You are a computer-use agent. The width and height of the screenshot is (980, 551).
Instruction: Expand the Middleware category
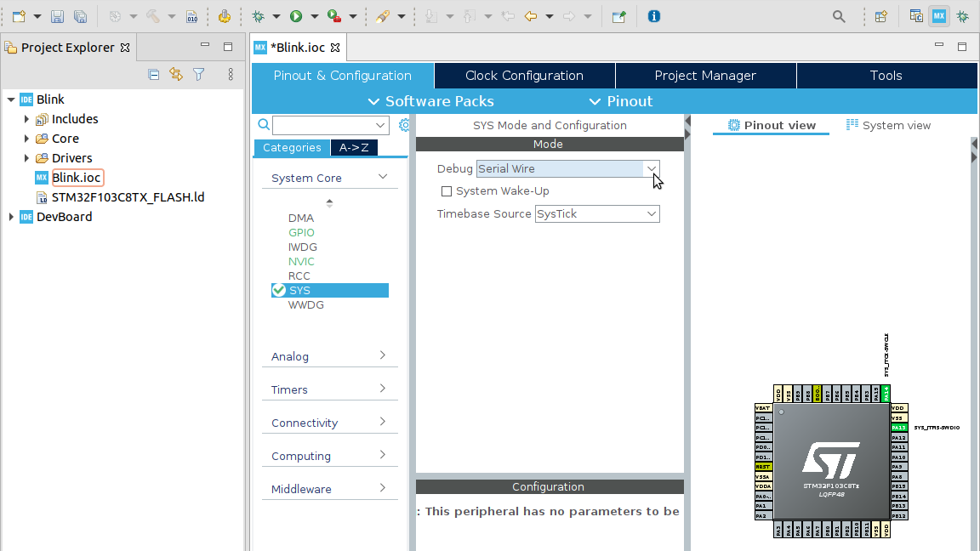coord(383,488)
